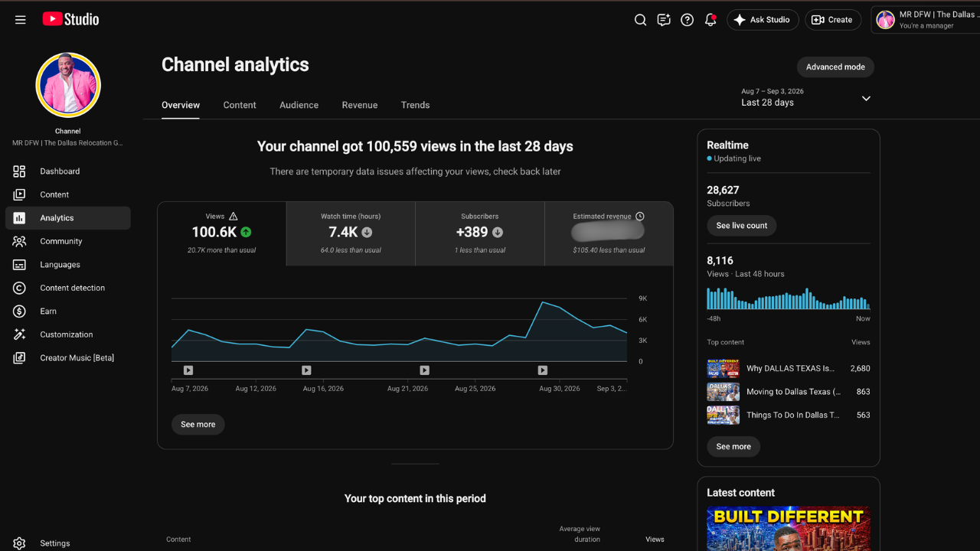Click the video marker near Aug 7 on chart
Screen dimensions: 980x551
(188, 370)
